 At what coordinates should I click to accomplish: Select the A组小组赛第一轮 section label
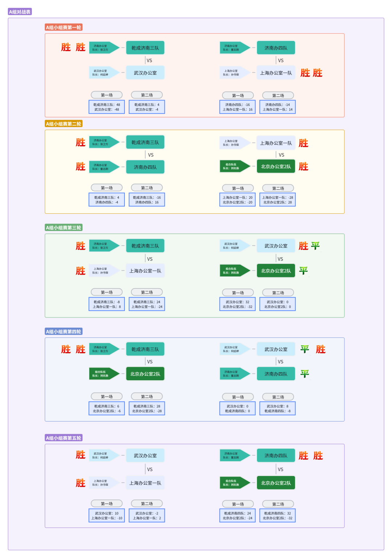coord(64,27)
